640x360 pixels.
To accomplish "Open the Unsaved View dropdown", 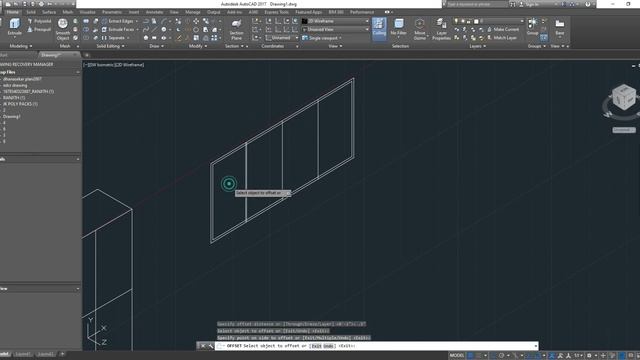I will point(336,29).
